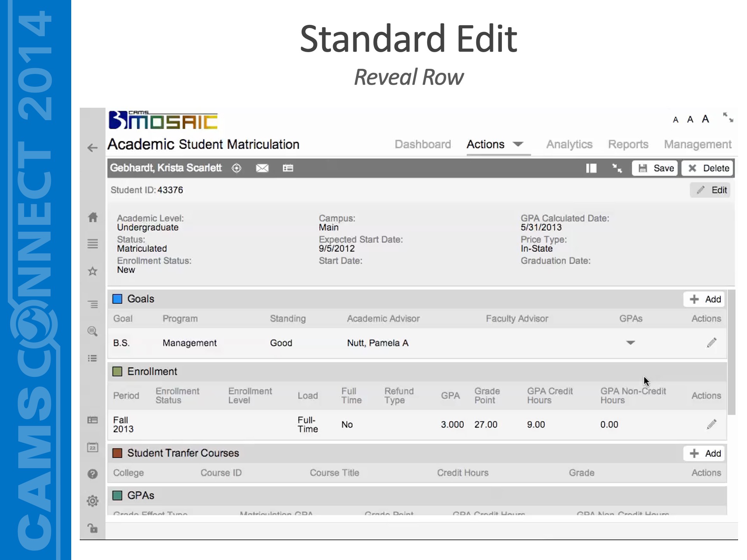Click the Save button

coord(655,168)
